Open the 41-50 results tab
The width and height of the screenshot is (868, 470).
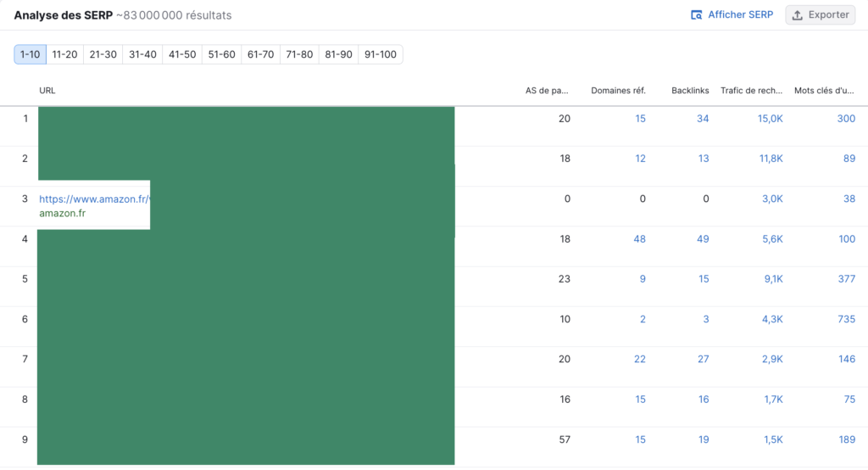coord(182,54)
